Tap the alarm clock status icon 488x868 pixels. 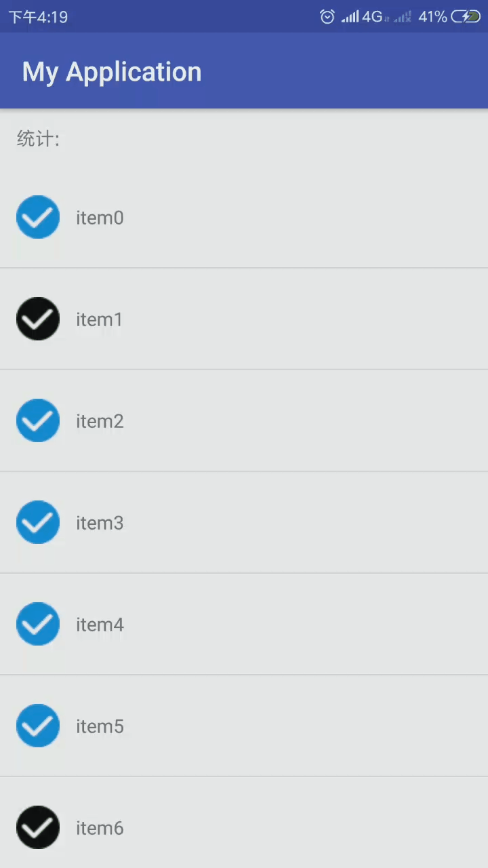[327, 17]
